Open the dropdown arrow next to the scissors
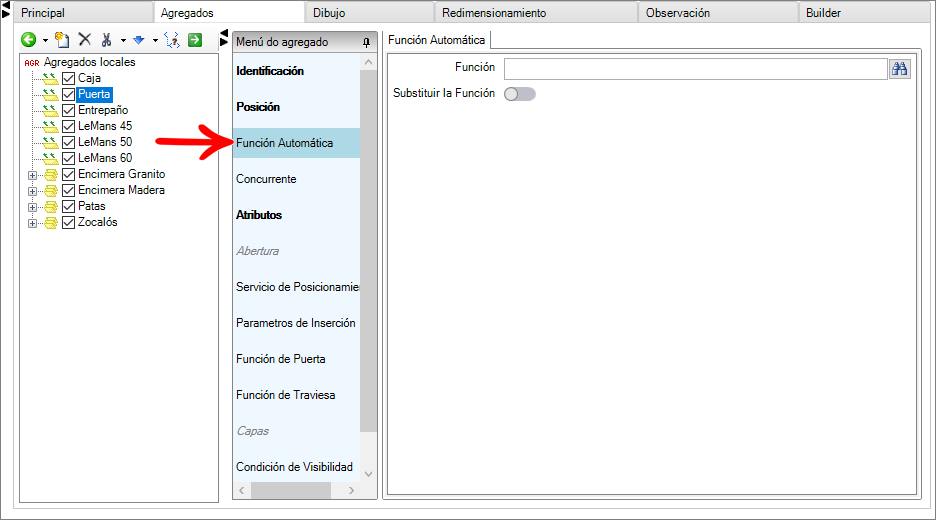 point(123,41)
